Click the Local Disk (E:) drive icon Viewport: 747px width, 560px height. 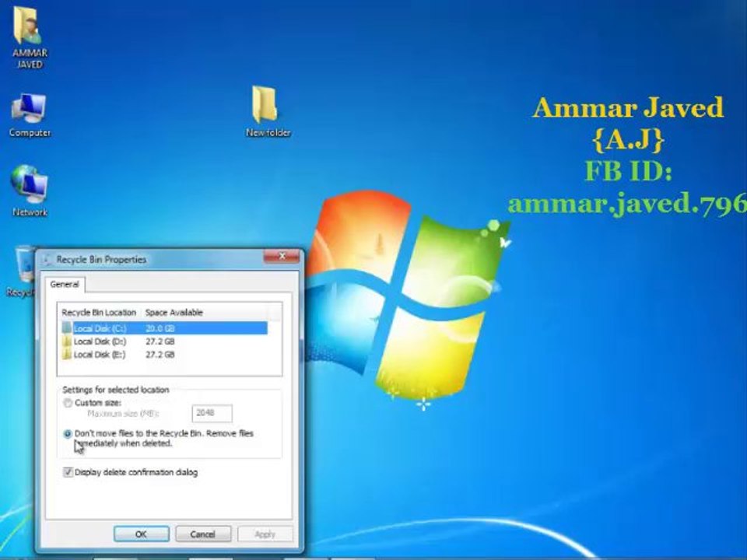67,355
